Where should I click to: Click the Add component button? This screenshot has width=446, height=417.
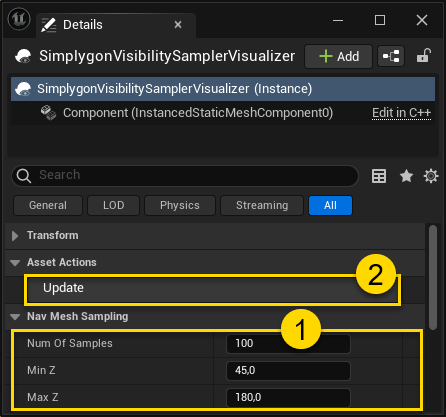338,56
